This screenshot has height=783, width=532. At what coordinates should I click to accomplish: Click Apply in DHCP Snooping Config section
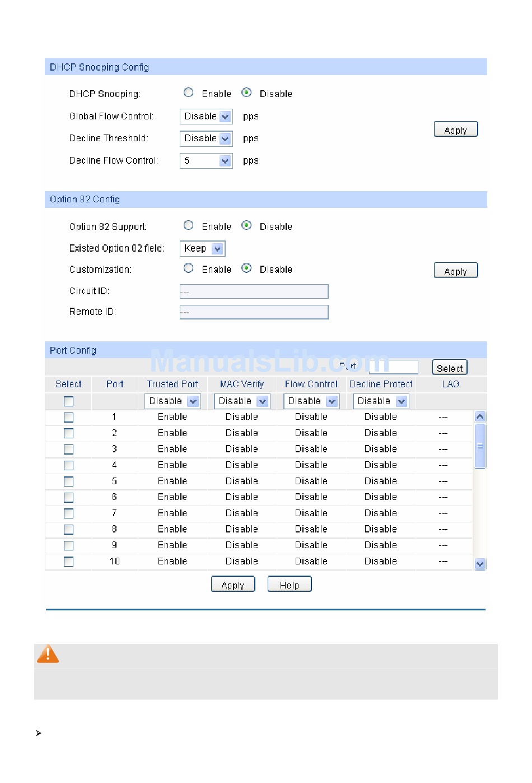[456, 129]
